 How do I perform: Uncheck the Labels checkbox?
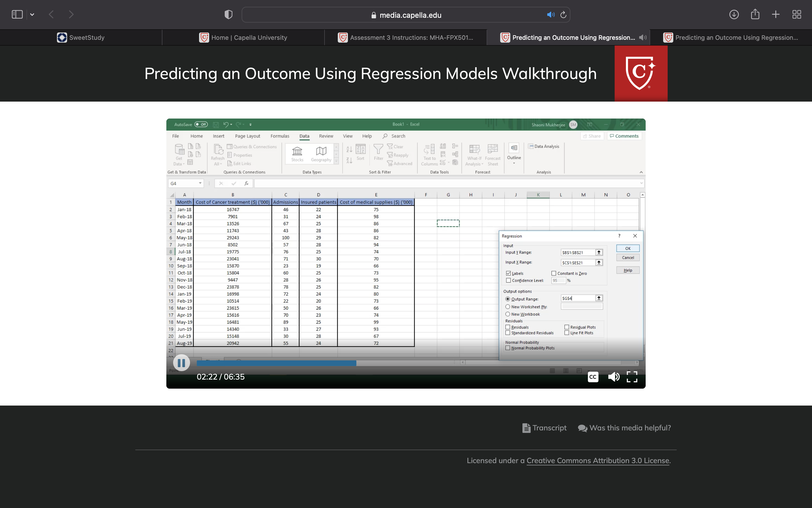(508, 273)
